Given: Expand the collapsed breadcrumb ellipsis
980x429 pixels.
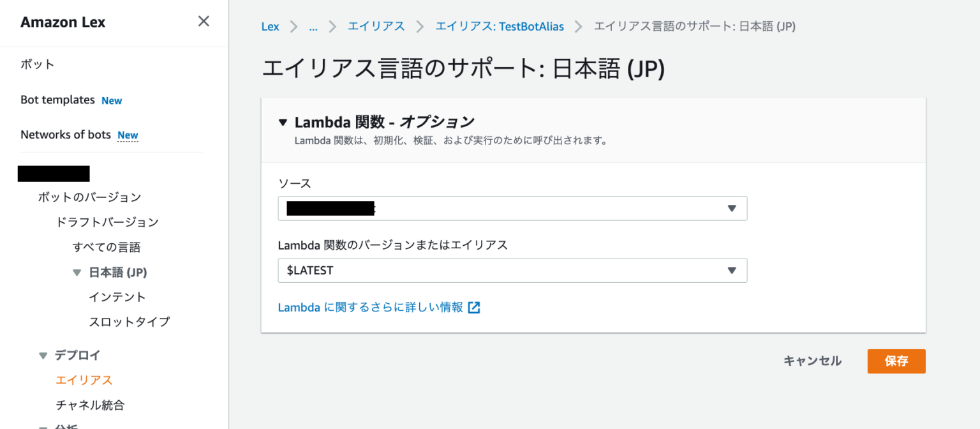Looking at the screenshot, I should [313, 26].
